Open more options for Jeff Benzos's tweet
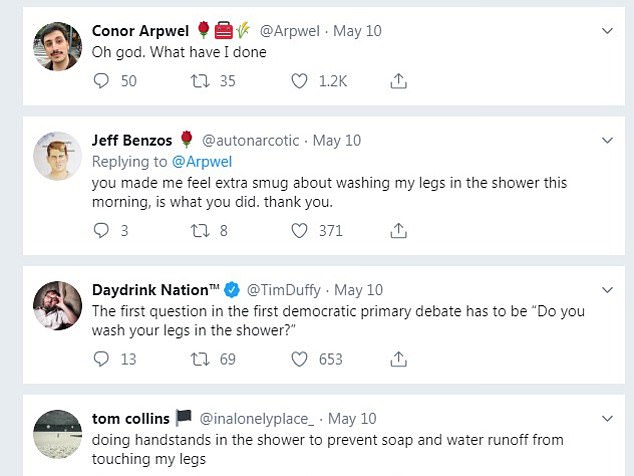This screenshot has height=476, width=634. (607, 140)
